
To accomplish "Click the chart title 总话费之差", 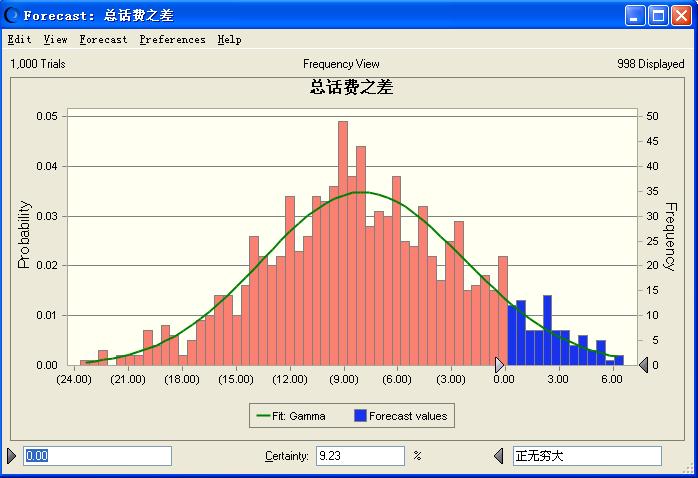I will 351,87.
